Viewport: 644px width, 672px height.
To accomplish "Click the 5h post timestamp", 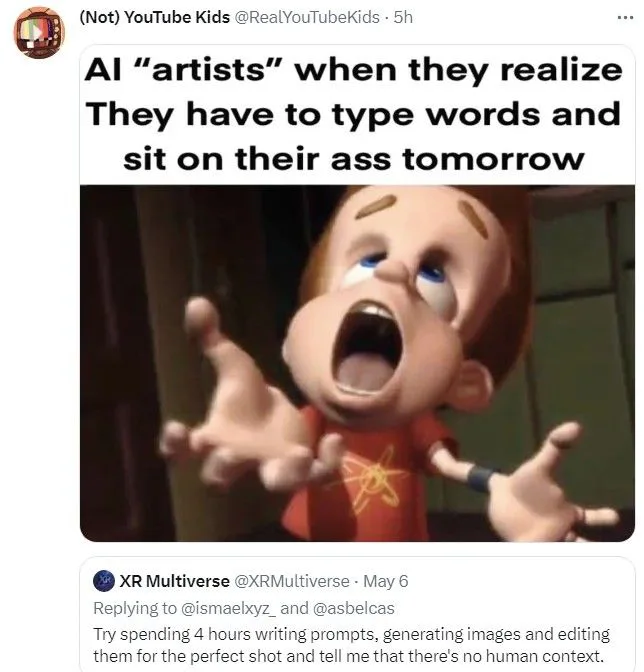I will click(x=403, y=17).
